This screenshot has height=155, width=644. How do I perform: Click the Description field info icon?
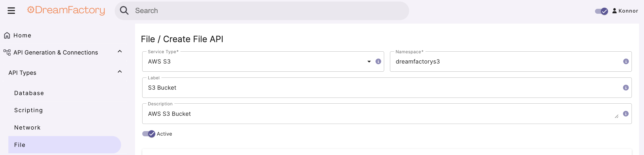[626, 114]
